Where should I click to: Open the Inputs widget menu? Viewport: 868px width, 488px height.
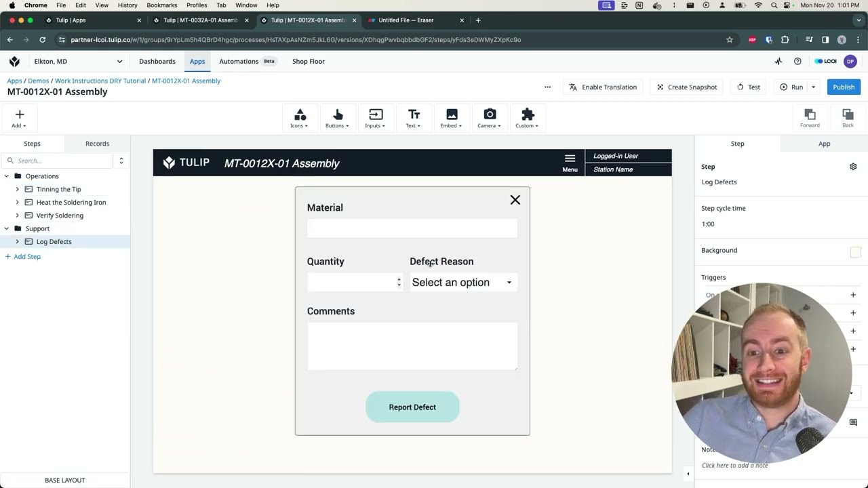(375, 117)
